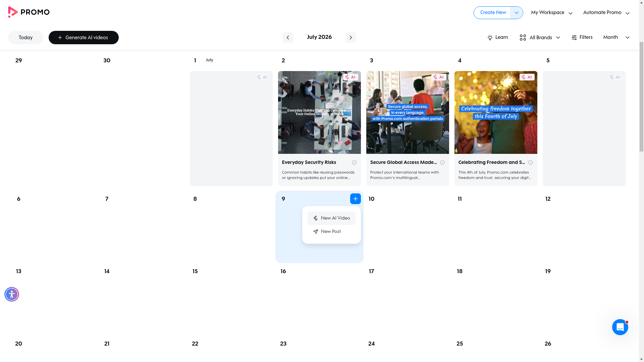
Task: Open the chat support bubble
Action: click(x=620, y=327)
